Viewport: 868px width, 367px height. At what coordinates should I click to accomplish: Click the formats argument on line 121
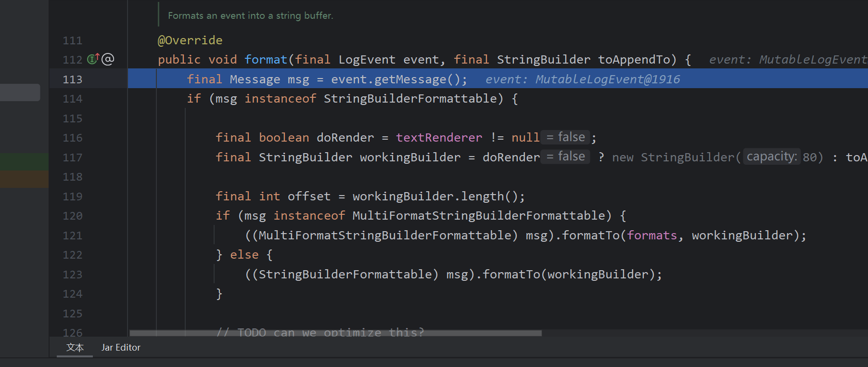(652, 236)
